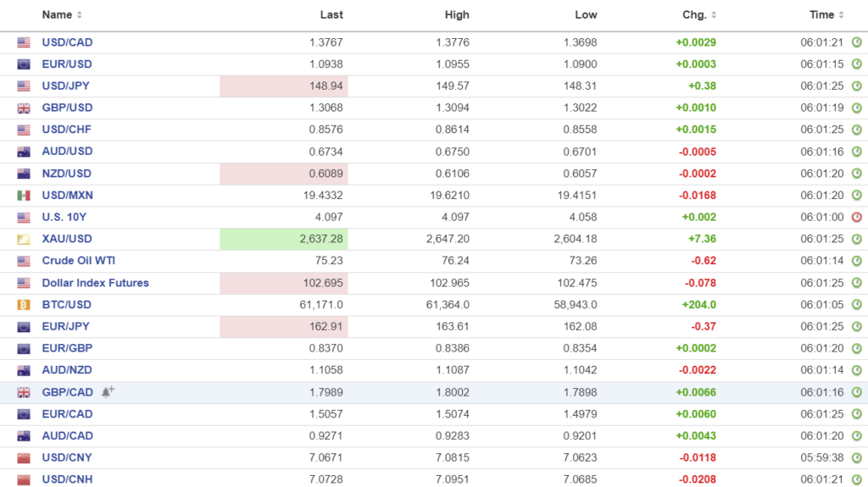Click the China flag icon beside USD/CNY

click(24, 458)
